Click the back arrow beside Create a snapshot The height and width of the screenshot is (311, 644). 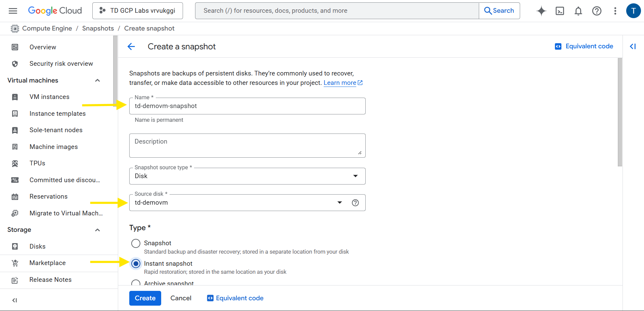point(131,47)
